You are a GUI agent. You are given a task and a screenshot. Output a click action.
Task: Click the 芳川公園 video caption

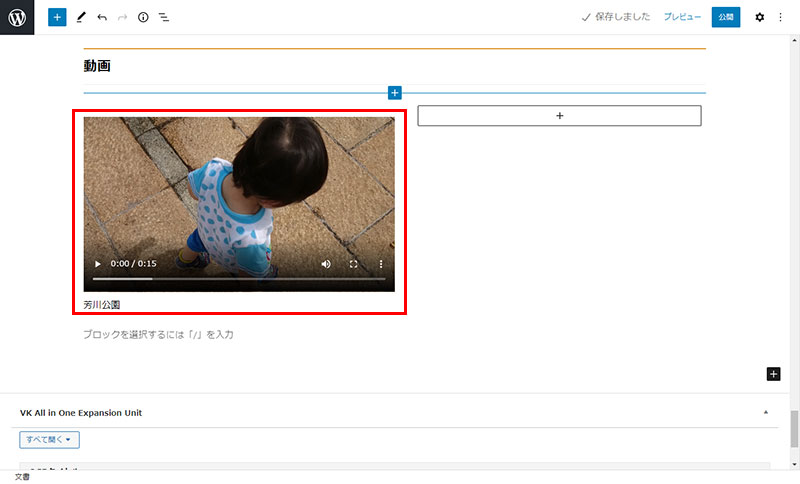102,304
